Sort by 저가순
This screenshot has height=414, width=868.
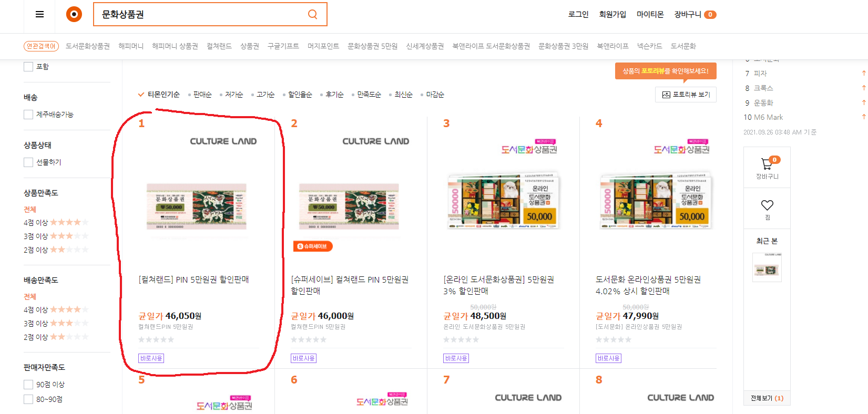(234, 95)
